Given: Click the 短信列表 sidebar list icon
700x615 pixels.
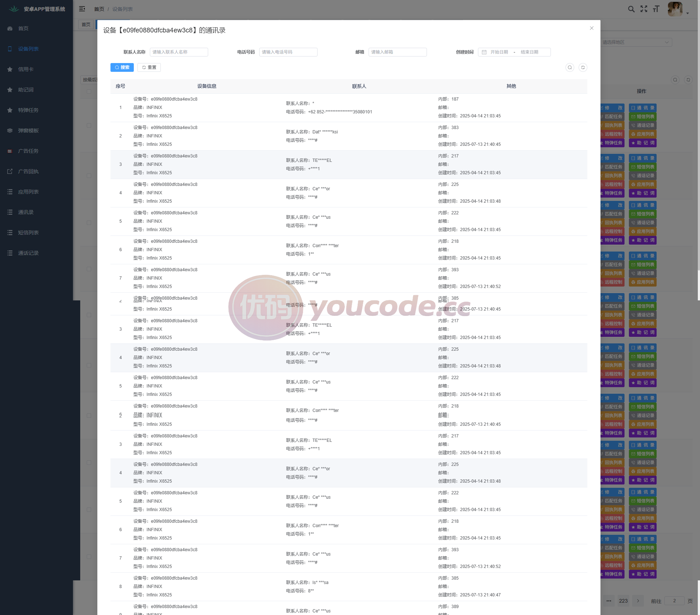Looking at the screenshot, I should (x=10, y=233).
